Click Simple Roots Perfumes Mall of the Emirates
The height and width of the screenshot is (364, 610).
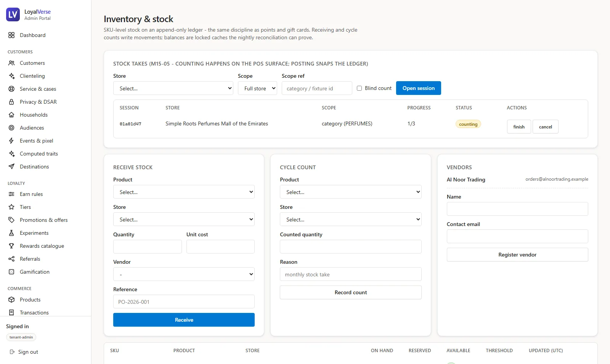click(217, 123)
